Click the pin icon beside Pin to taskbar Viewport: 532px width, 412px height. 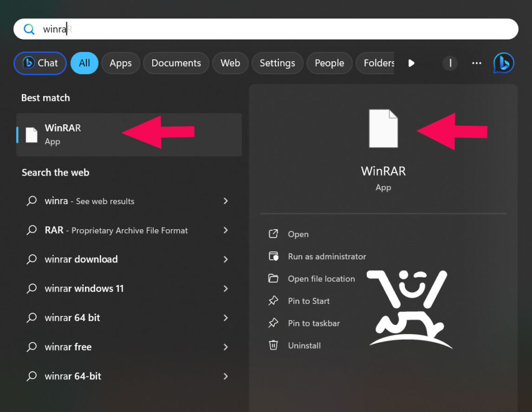[x=273, y=323]
